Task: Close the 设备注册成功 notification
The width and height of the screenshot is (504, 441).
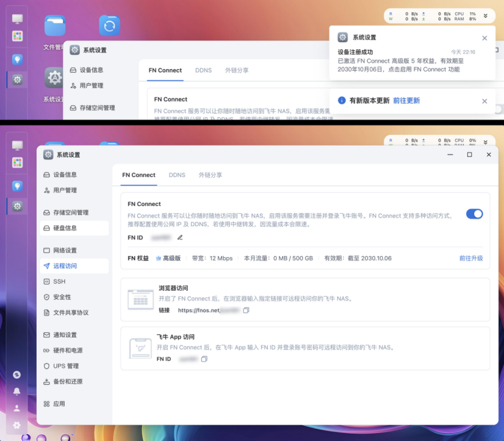Action: 484,38
